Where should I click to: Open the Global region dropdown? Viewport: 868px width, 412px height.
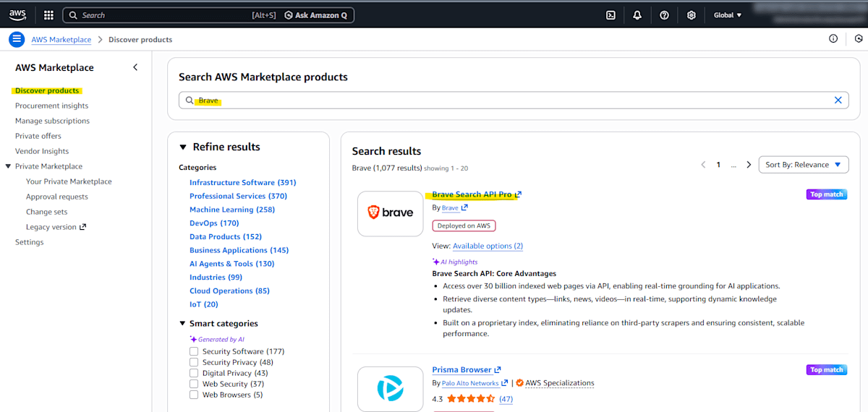point(727,15)
